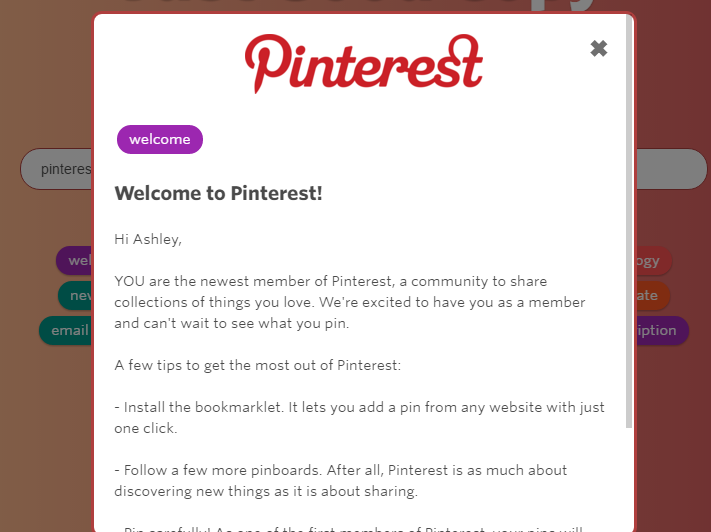
Task: Click the "Install the bookmarklet" tip
Action: (x=359, y=417)
